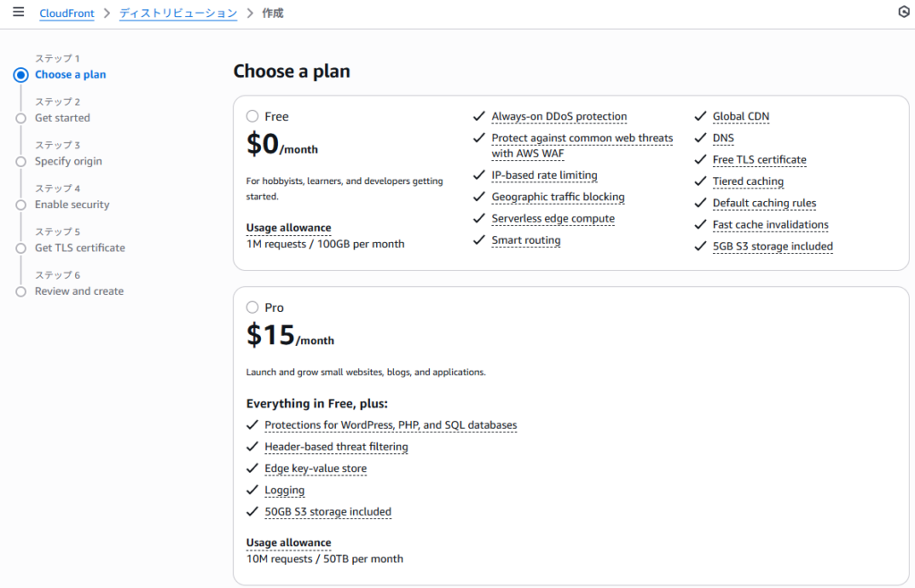Go to the Choose a plan step
Viewport: 915px width, 588px height.
pos(70,75)
